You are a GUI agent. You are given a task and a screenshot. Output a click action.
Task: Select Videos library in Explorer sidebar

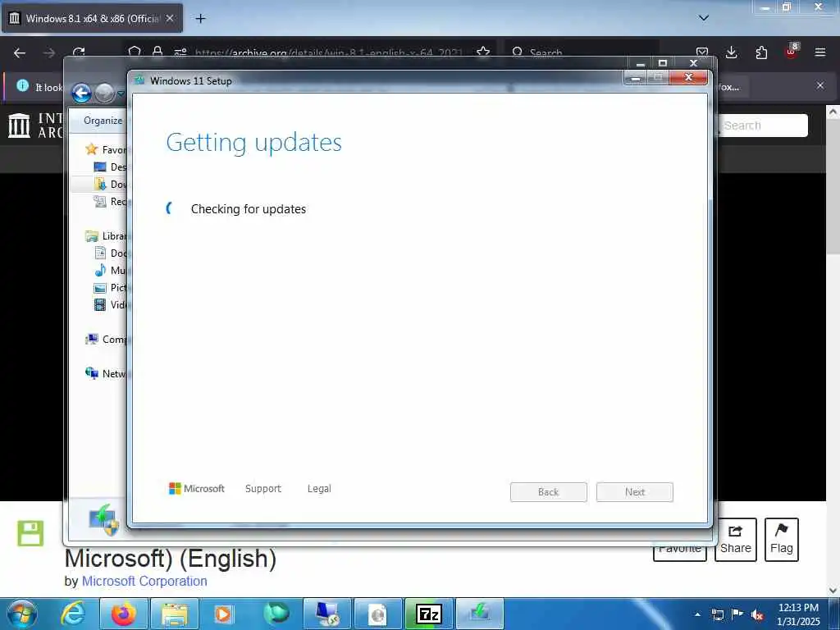[x=100, y=305]
